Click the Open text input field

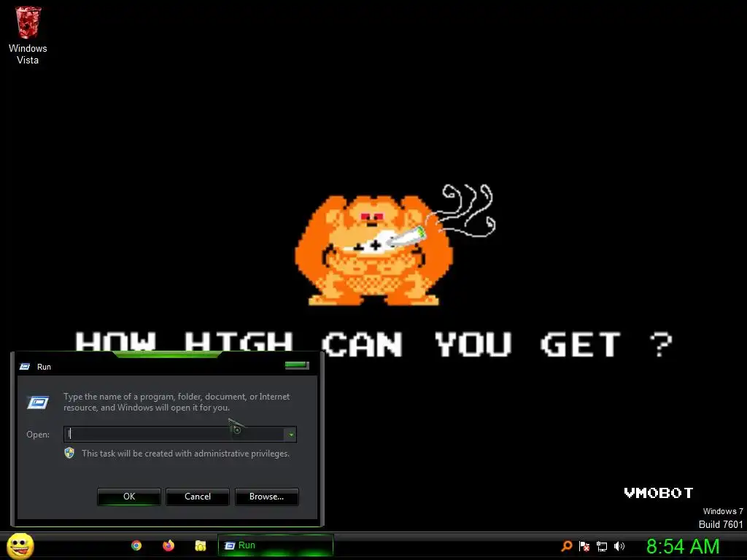[174, 434]
